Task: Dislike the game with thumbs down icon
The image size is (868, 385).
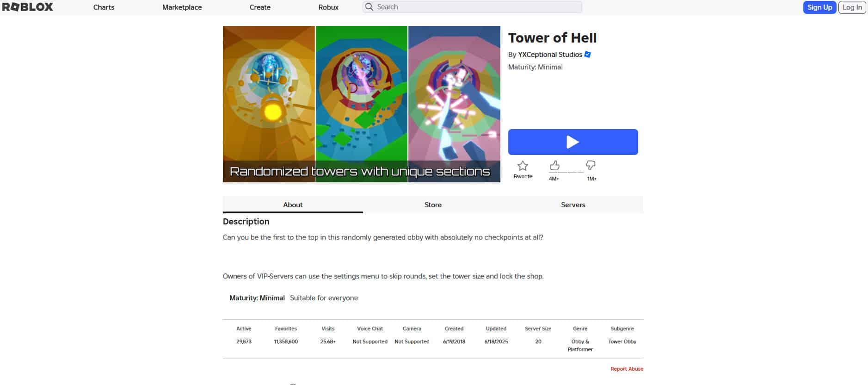Action: point(591,166)
